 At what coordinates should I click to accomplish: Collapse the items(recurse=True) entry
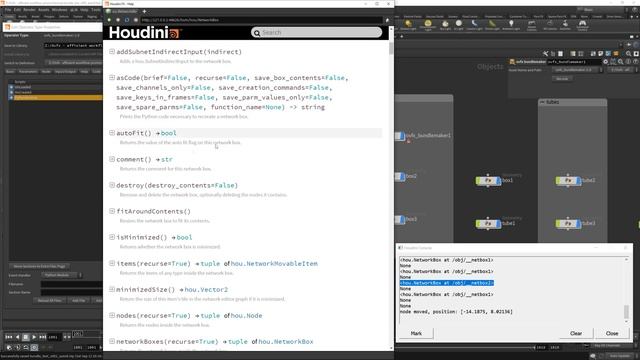pos(112,263)
